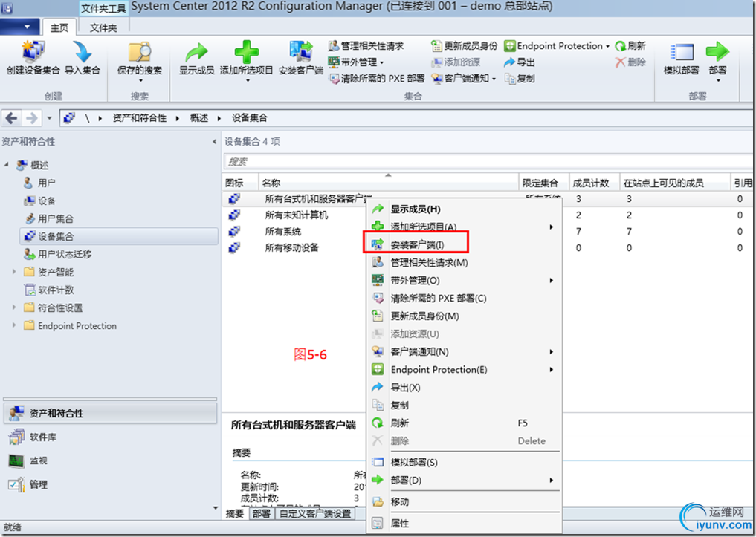Screen dimensions: 756x537
Task: Choose 清除所需的 PXE 部署(C) context menu item
Action: [x=465, y=298]
